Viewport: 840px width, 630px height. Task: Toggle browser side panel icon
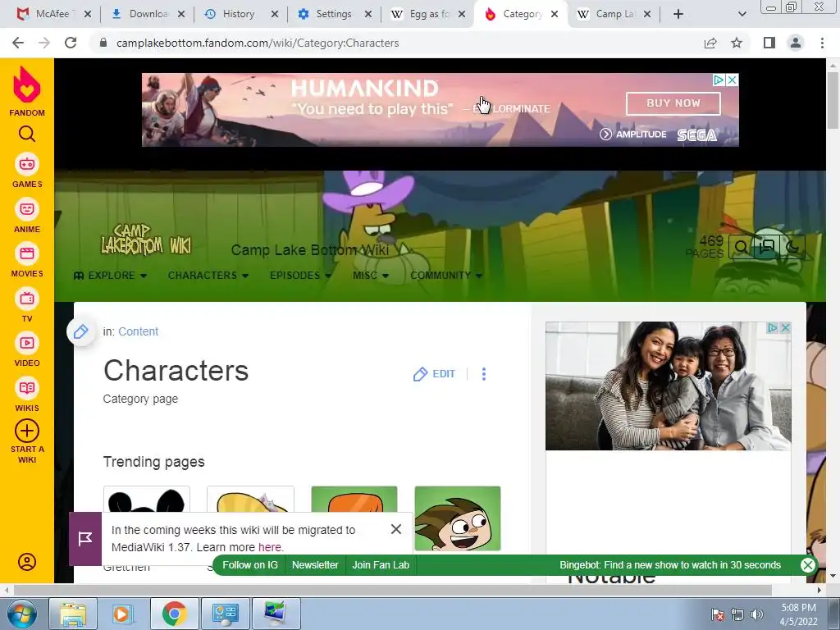[769, 43]
